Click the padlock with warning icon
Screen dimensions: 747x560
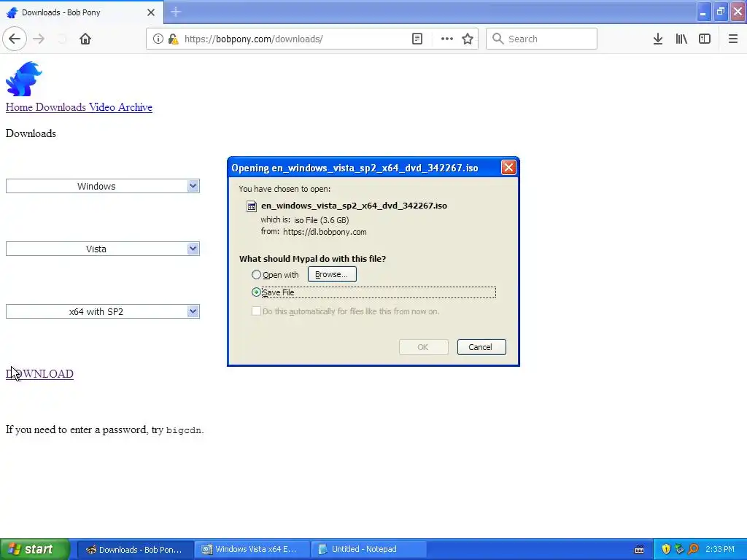tap(173, 39)
